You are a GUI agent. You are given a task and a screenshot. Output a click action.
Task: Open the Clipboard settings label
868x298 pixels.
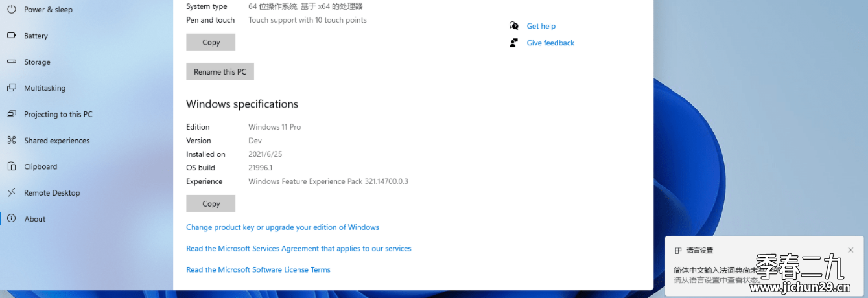41,166
